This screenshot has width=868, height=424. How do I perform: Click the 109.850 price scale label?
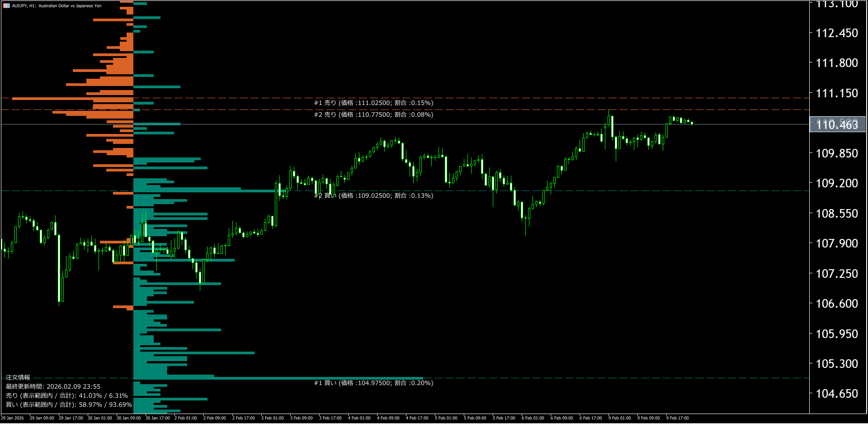(x=837, y=153)
